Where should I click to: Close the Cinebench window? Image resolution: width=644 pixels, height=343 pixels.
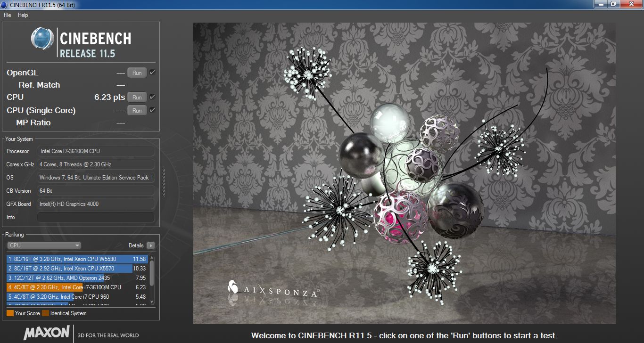pos(630,4)
